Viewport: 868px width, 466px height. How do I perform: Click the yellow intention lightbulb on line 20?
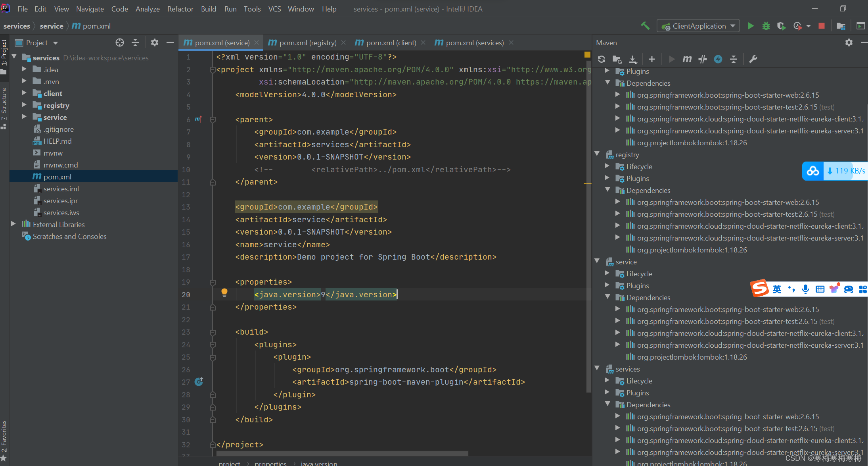[224, 293]
